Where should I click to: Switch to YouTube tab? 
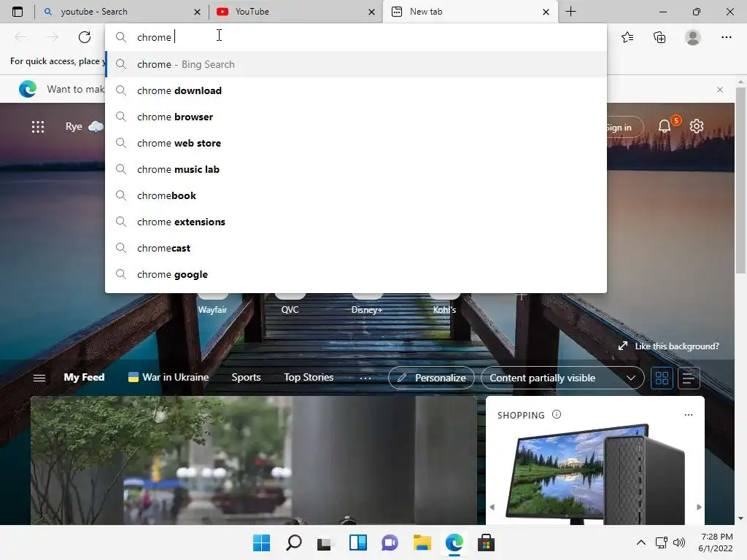(x=295, y=12)
